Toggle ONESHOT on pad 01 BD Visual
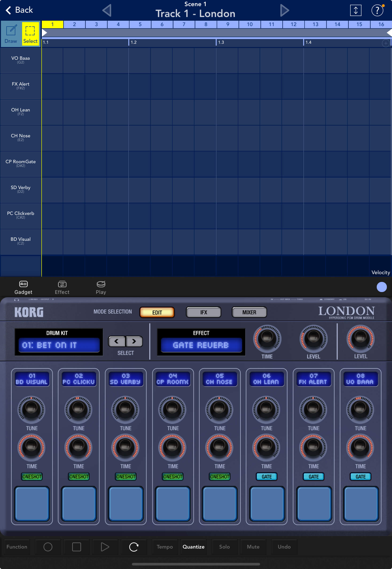The height and width of the screenshot is (569, 392). pos(32,477)
